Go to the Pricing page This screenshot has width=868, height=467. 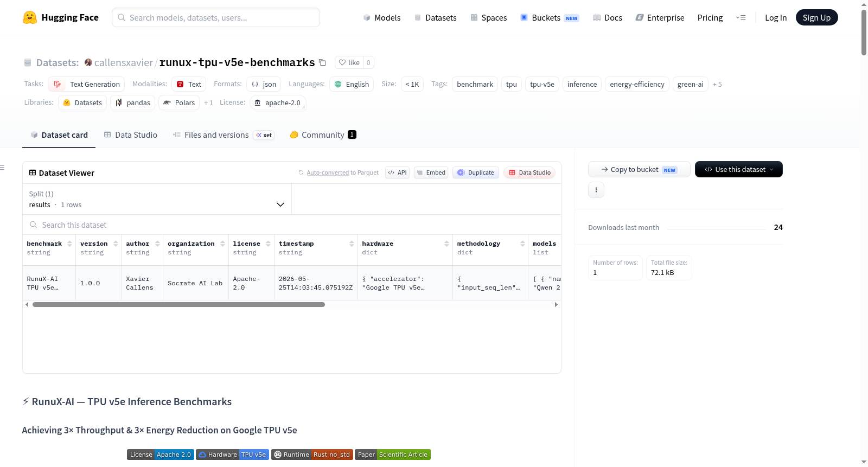point(710,17)
